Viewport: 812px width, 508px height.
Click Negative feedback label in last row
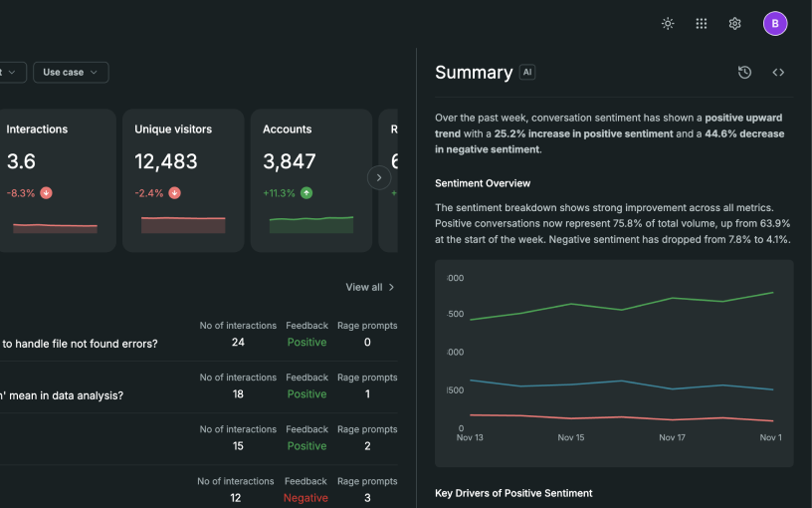point(305,498)
